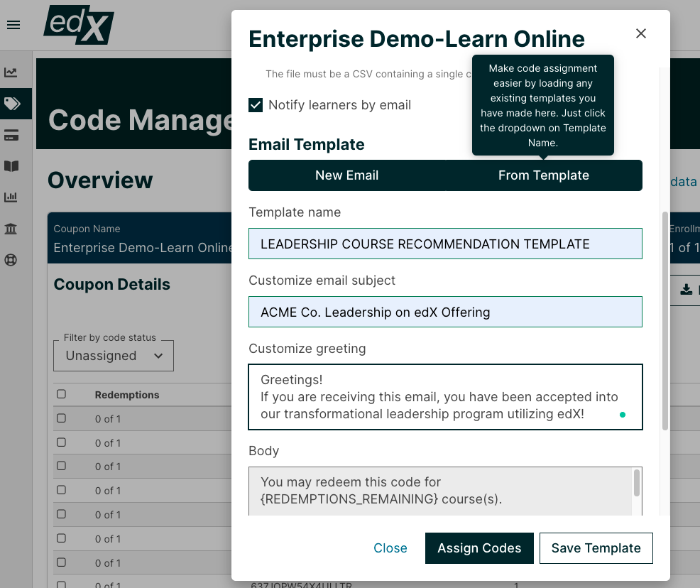The width and height of the screenshot is (700, 588).
Task: Uncheck Notify learners by email
Action: [256, 105]
